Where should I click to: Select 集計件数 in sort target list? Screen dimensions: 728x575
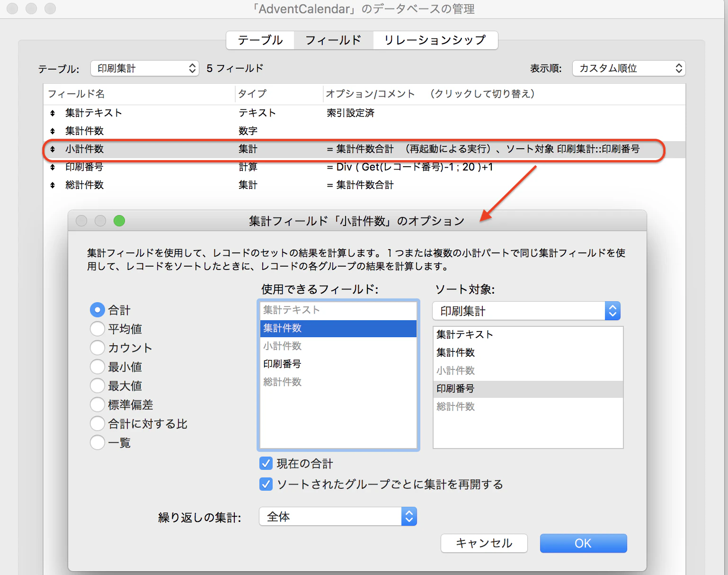528,353
